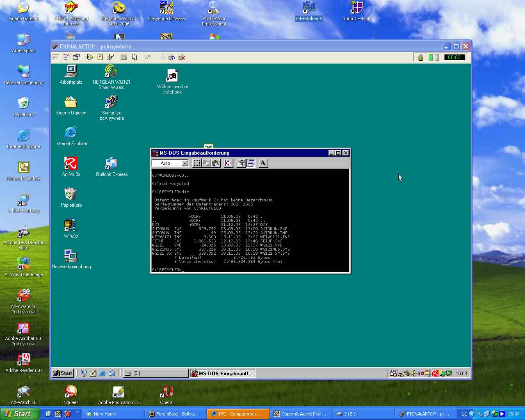Open Steganos Security Suite 2006 shortcut
The width and height of the screenshot is (525, 420).
point(119,13)
